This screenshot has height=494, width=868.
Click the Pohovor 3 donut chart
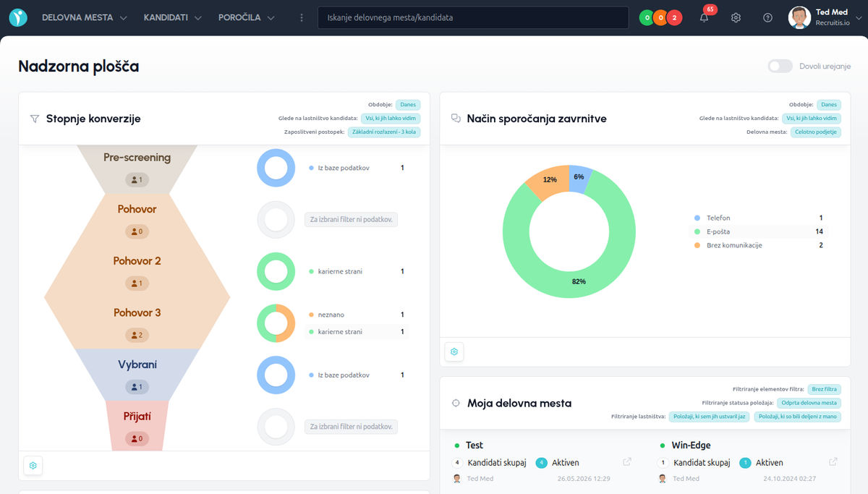tap(276, 323)
